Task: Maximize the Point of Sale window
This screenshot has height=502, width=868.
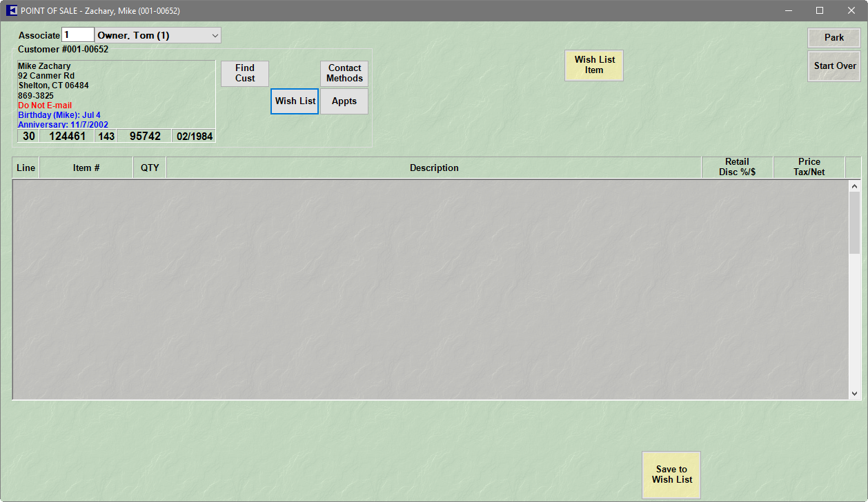Action: coord(820,10)
